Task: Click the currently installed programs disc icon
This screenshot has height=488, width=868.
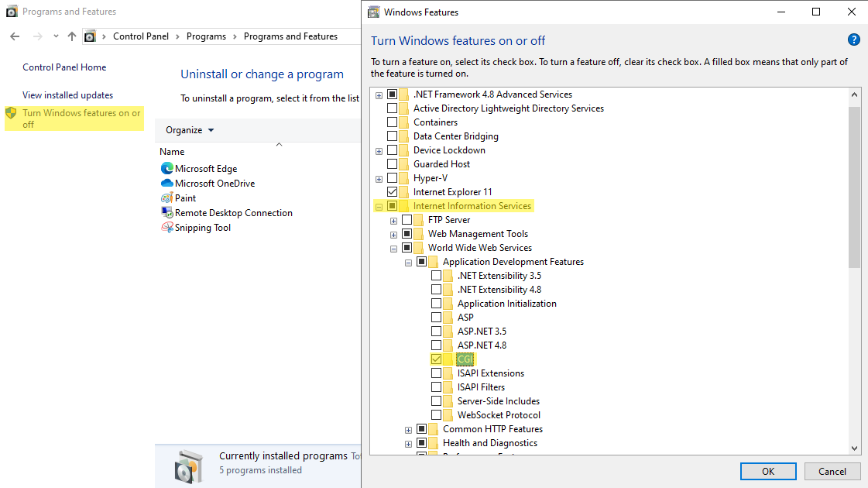Action: [x=188, y=466]
